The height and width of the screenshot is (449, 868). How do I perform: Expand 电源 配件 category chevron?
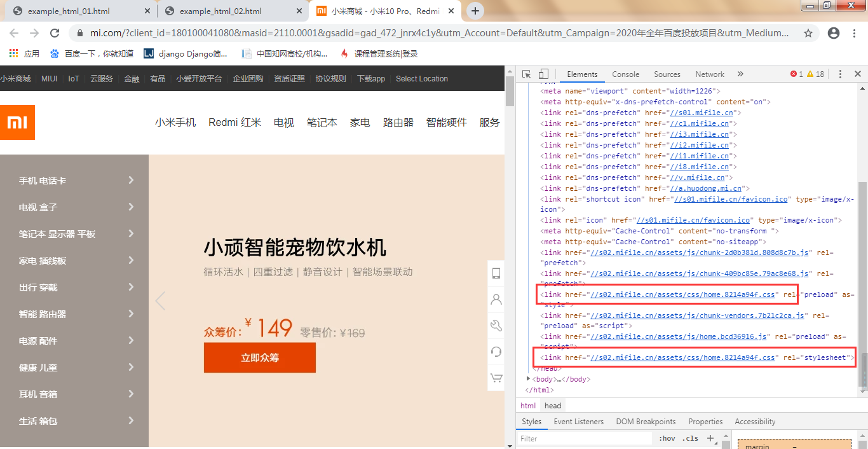point(131,340)
